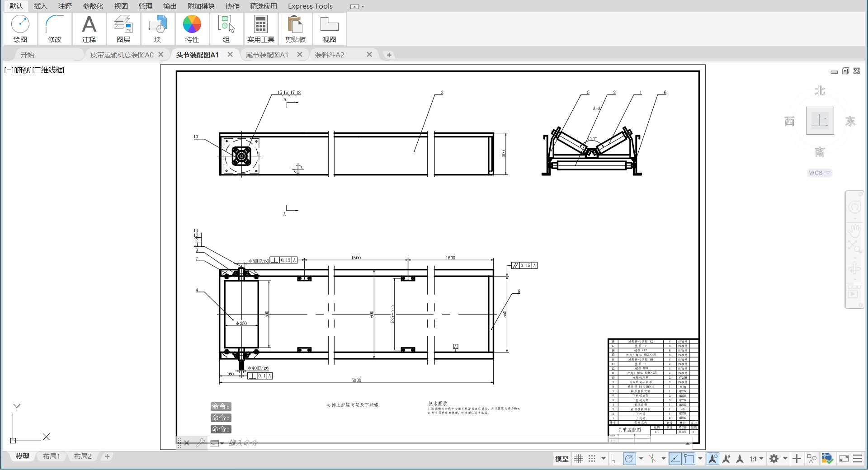Switch to 皮带运输机总装图A0 drawing tab
Screen dimensions: 868x470
pos(122,55)
